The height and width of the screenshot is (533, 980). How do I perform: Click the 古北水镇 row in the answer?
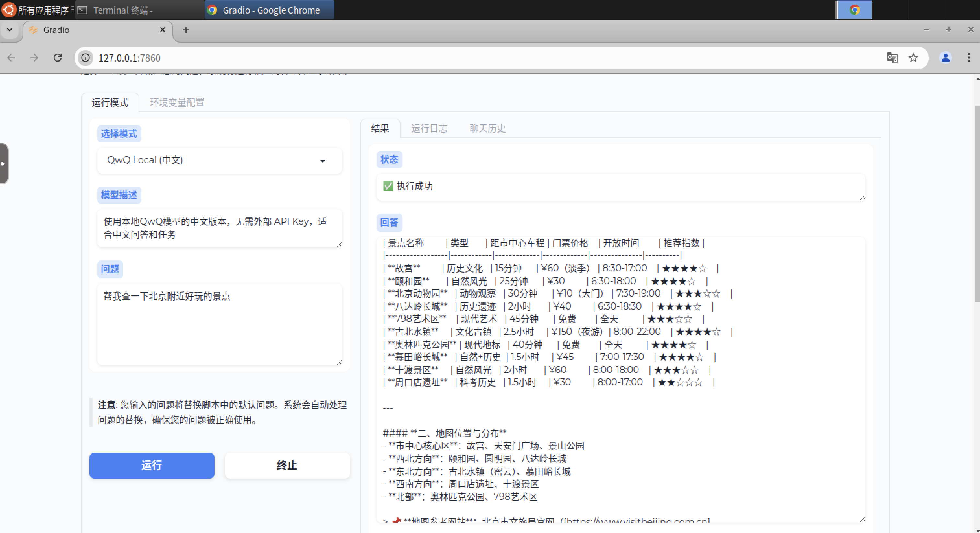click(558, 332)
